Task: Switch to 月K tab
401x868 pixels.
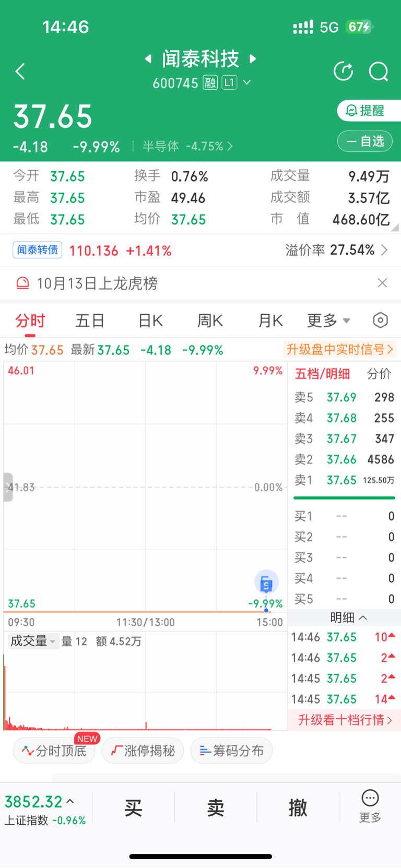Action: click(x=270, y=320)
